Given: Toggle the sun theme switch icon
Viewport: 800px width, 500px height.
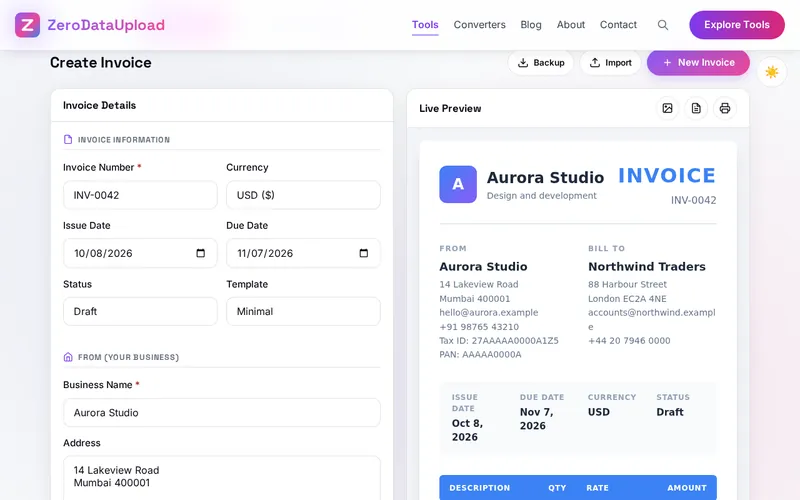Looking at the screenshot, I should [772, 72].
